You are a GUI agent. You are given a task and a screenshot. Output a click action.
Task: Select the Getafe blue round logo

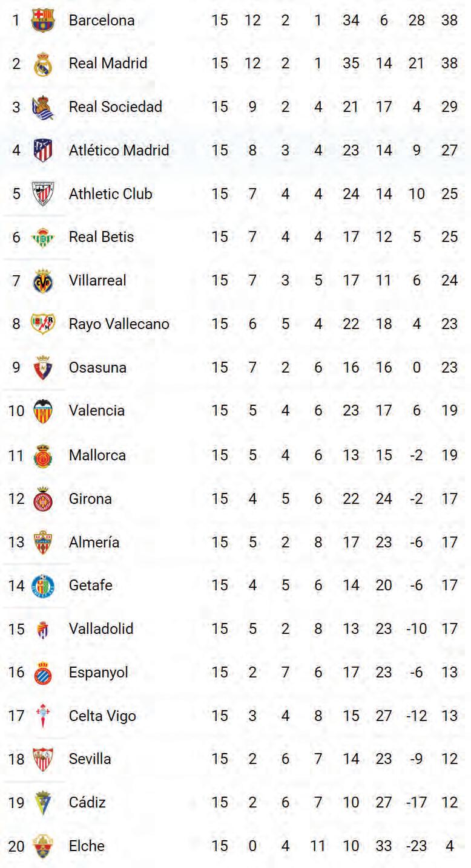tap(42, 586)
